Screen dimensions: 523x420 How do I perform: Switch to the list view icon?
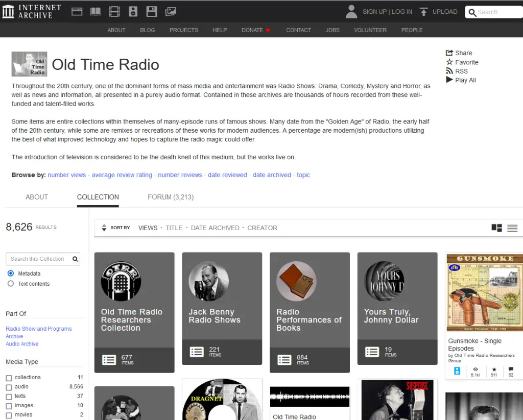[512, 228]
